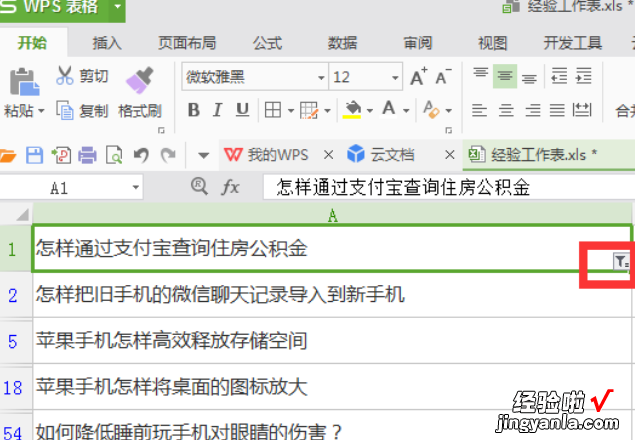The width and height of the screenshot is (635, 440).
Task: Switch to the 插入 ribbon tab
Action: [107, 43]
